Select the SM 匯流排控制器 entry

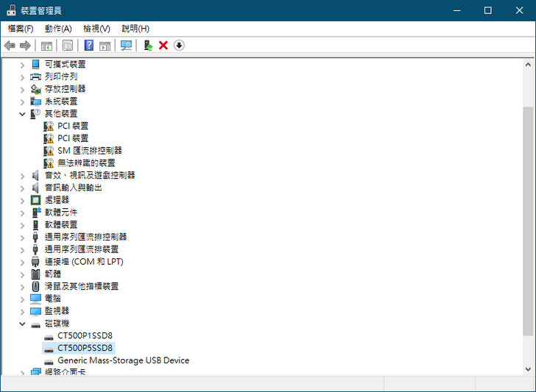90,151
